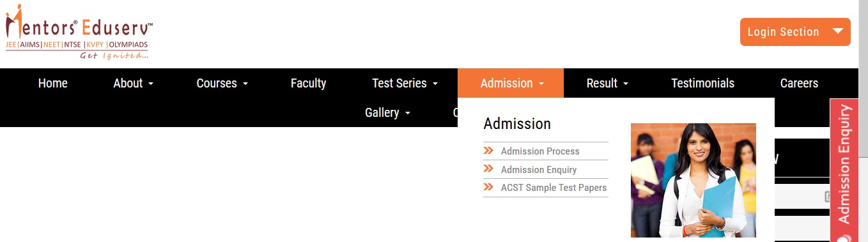Viewport: 868px width, 242px height.
Task: Click the chevron icon beside ACST Sample Test Papers
Action: click(x=488, y=187)
